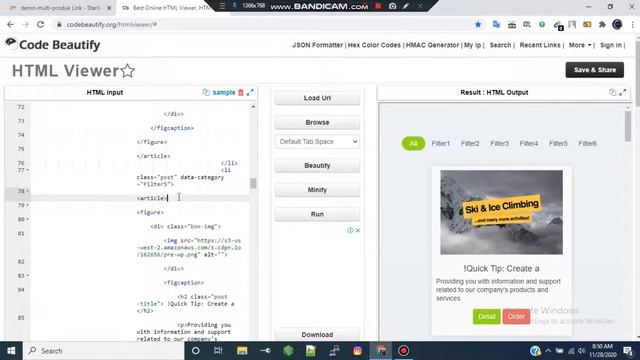Switch to the demo-multi-produk Link tab
The image size is (640, 360).
(60, 8)
